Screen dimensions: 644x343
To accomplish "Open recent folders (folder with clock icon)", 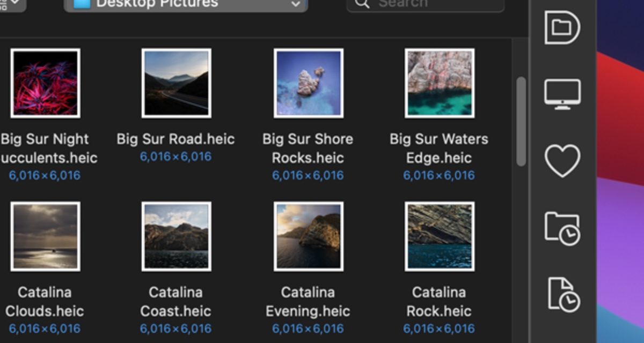I will pyautogui.click(x=562, y=228).
